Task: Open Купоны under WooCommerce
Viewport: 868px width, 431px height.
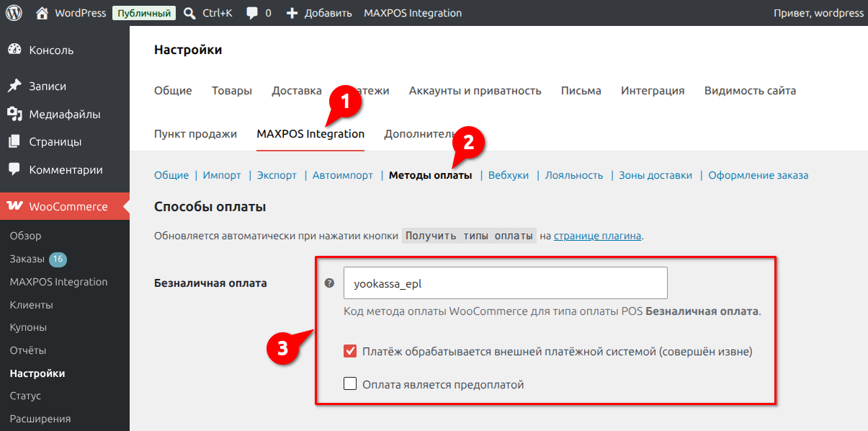Action: point(29,327)
